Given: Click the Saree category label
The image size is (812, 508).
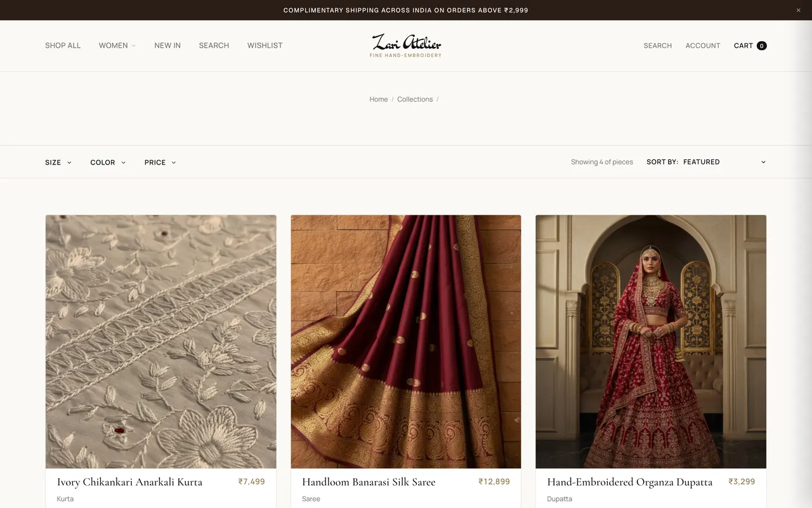Looking at the screenshot, I should pos(311,498).
